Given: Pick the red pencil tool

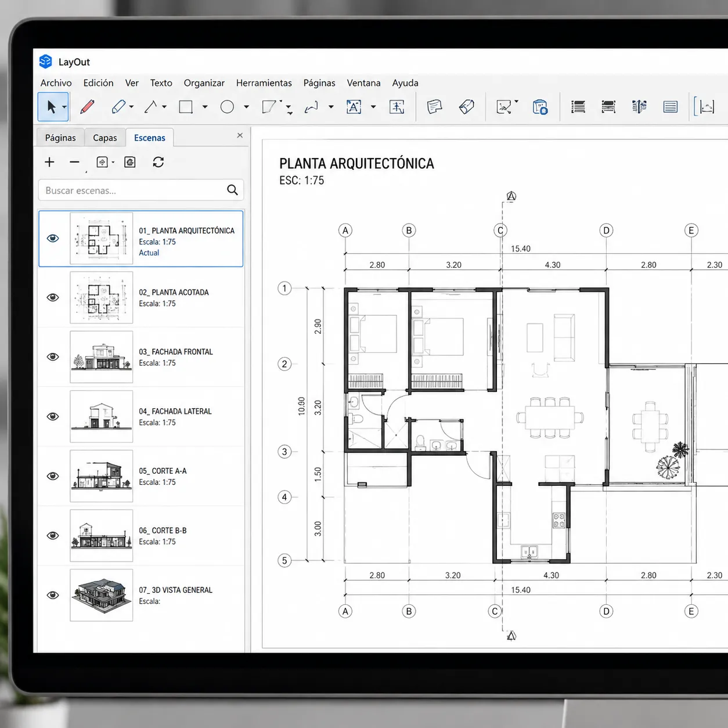Looking at the screenshot, I should pyautogui.click(x=87, y=107).
